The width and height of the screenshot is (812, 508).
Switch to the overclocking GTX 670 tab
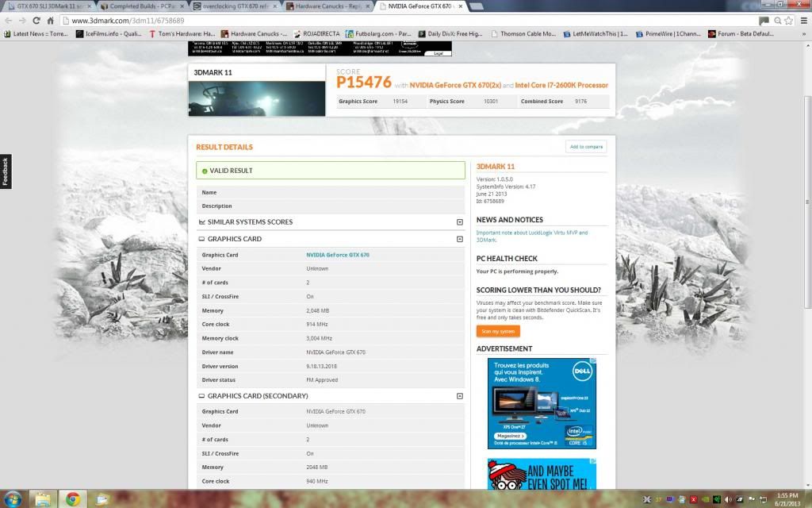click(234, 6)
